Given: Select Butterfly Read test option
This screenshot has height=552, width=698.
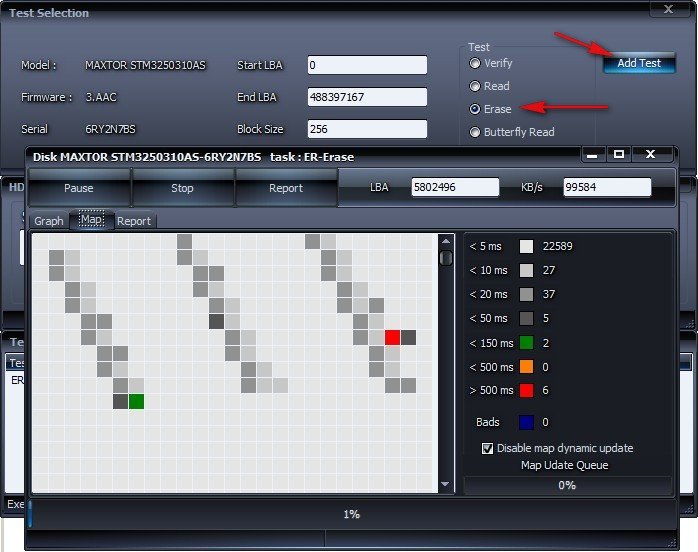Looking at the screenshot, I should point(475,132).
